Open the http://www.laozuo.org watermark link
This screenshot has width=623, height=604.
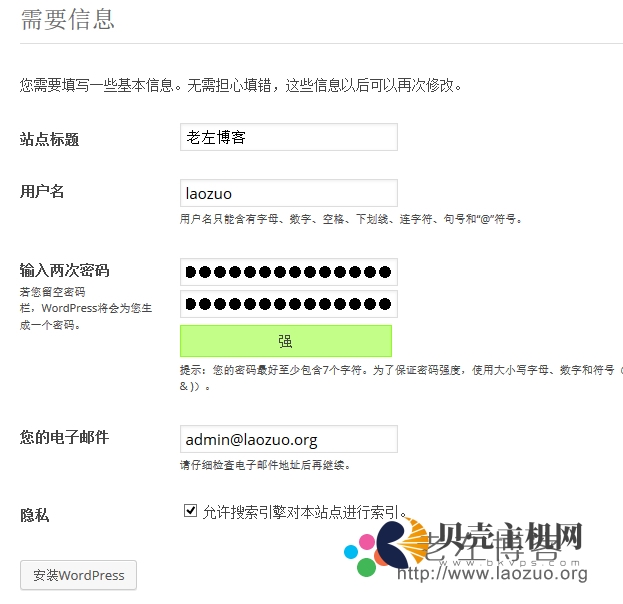492,573
